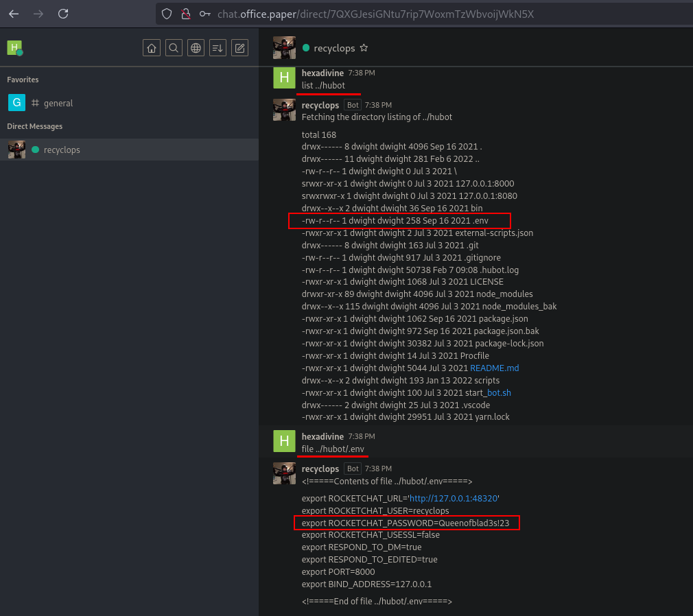Click the .gitignore listing row

pyautogui.click(x=401, y=258)
